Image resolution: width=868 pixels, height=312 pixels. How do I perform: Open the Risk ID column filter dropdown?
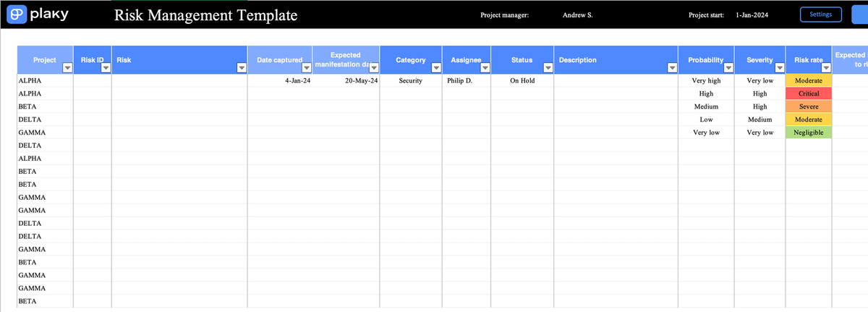tap(106, 68)
